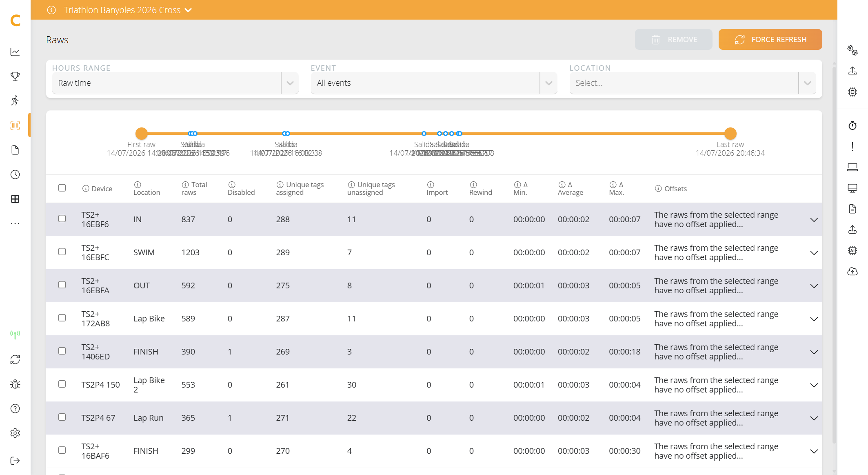Open the Location Select dropdown
868x475 pixels.
click(x=693, y=83)
